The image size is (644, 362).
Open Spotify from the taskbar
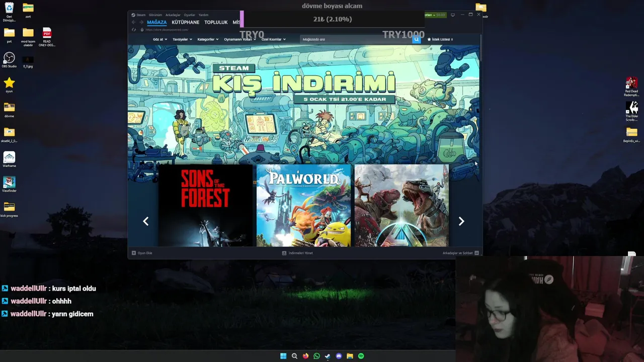point(361,356)
